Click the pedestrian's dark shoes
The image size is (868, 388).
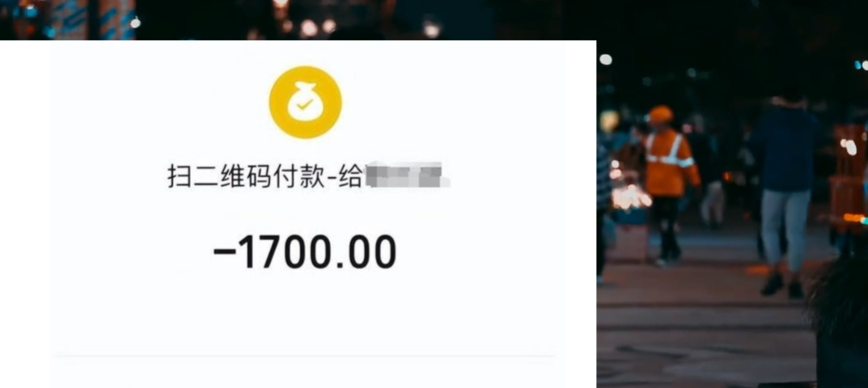pos(781,285)
